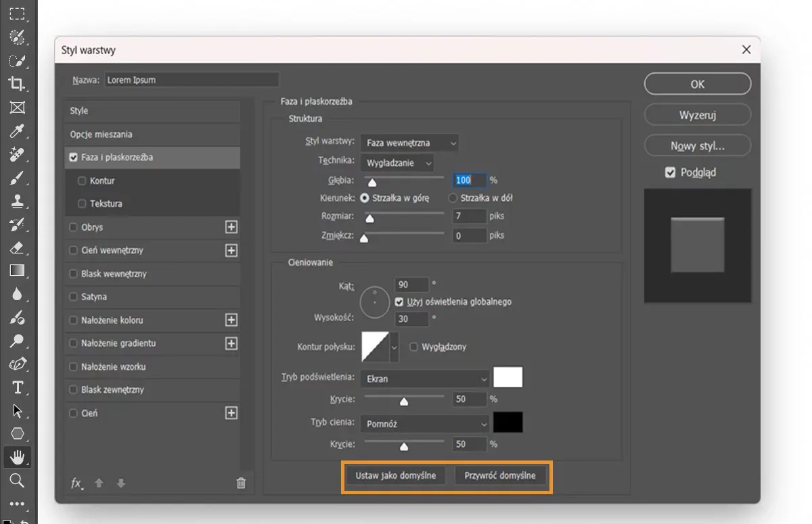Pick the Type tool

(17, 387)
